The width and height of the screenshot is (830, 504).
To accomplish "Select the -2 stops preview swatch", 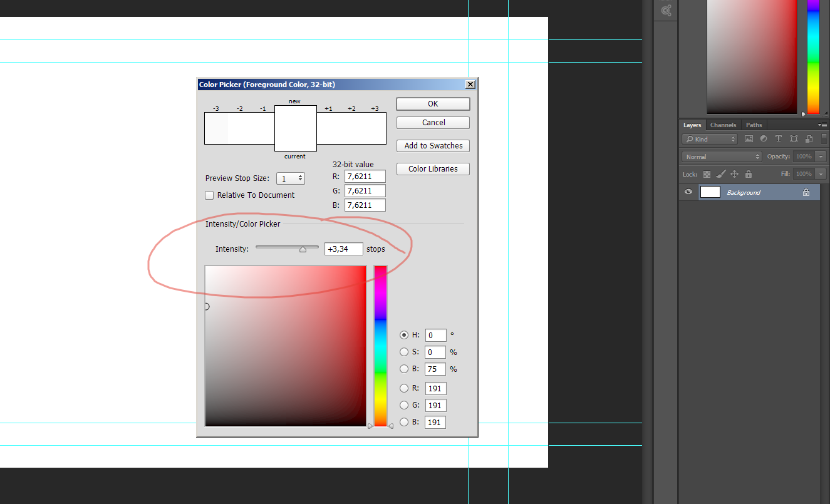I will [240, 128].
